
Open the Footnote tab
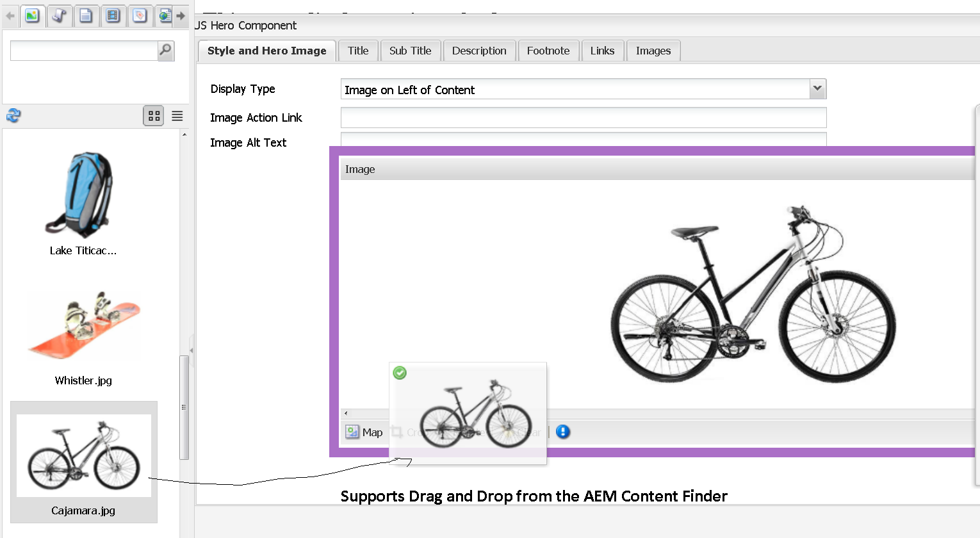point(548,51)
